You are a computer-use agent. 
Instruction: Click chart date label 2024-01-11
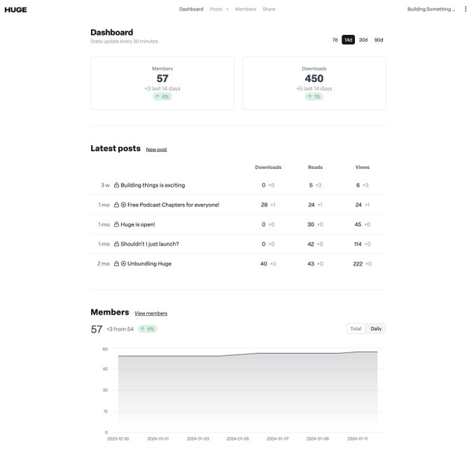tap(357, 439)
